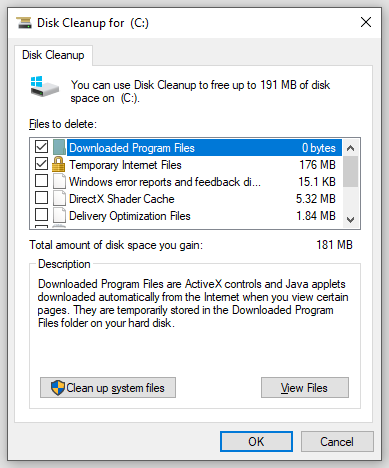
Task: Click the file list scrollbar thumb
Action: [x=350, y=172]
